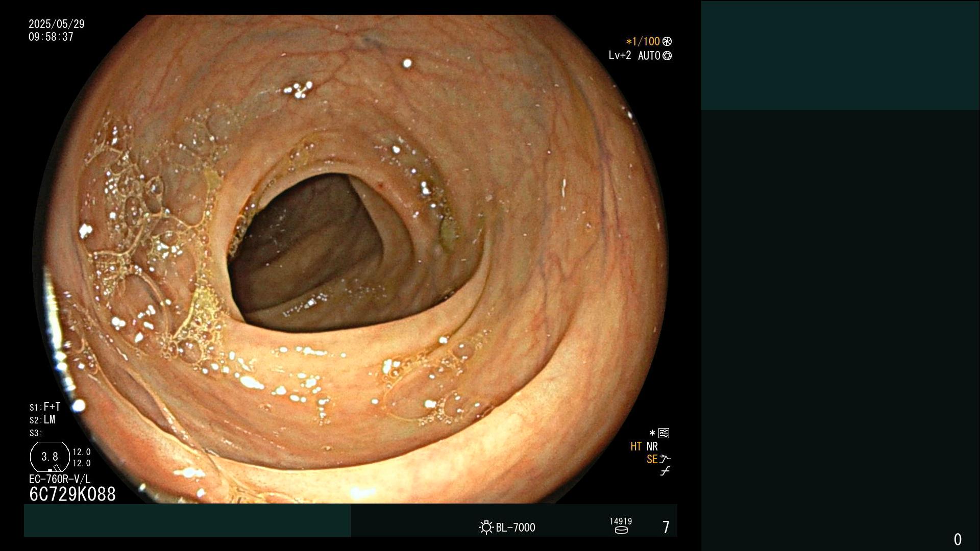Screen dimensions: 980x551
Task: Click the scope serial number 6C729K088
Action: point(72,494)
